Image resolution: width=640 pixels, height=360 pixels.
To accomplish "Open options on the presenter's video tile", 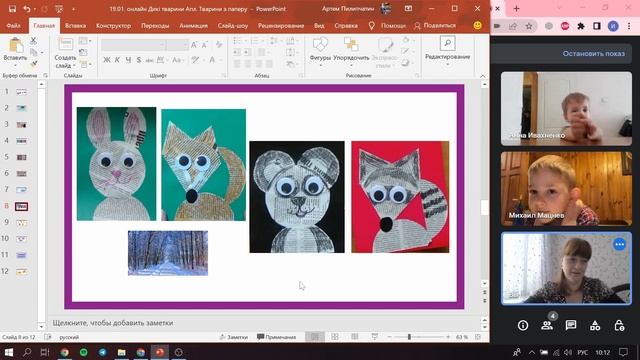I will click(x=619, y=244).
